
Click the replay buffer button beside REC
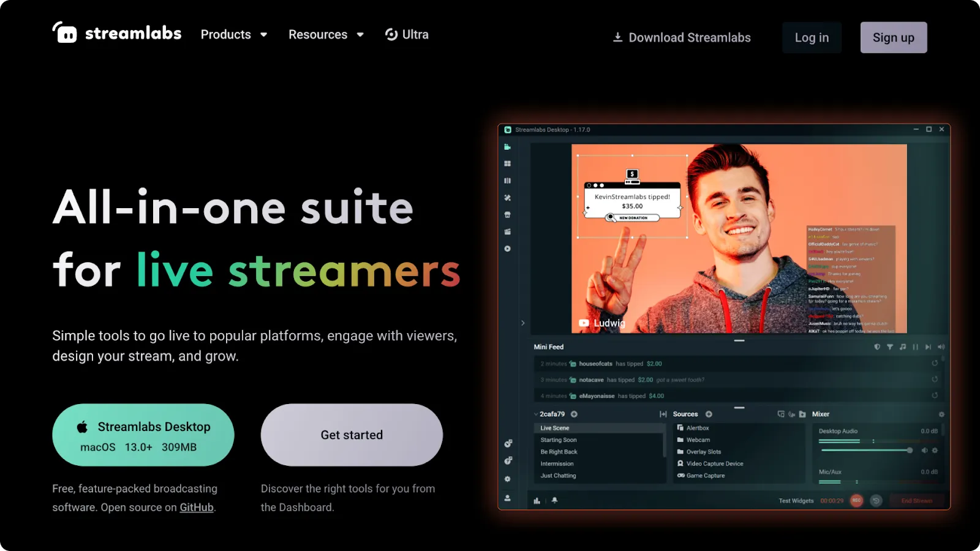tap(876, 501)
